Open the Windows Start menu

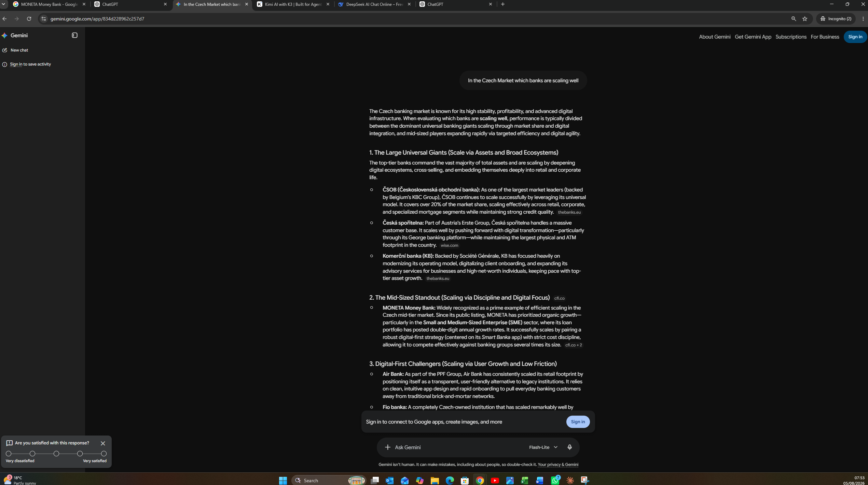tap(283, 481)
